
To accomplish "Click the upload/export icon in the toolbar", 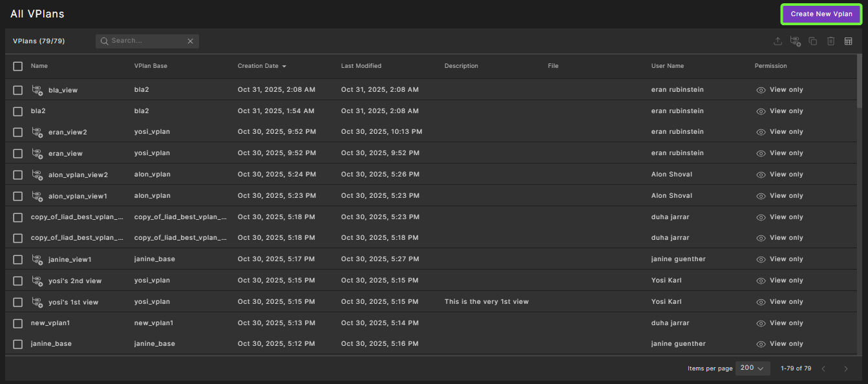I will coord(778,41).
